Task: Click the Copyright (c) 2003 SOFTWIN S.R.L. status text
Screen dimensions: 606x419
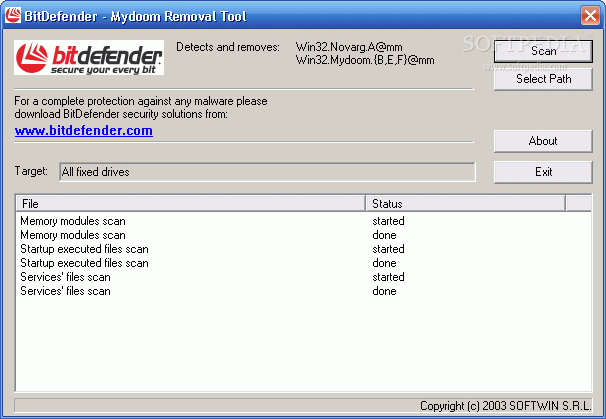Action: pos(506,405)
